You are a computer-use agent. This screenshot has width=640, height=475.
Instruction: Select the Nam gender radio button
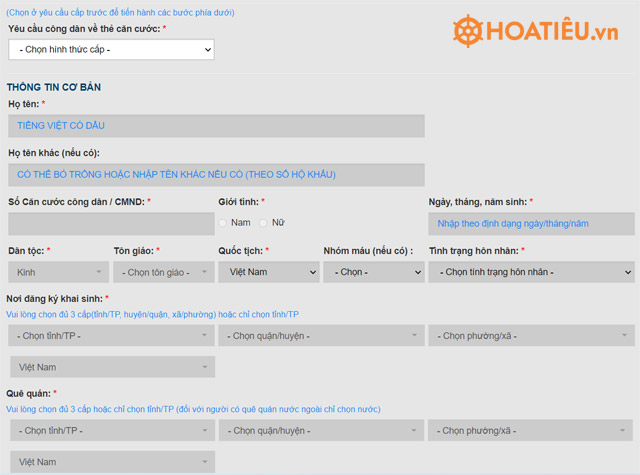coord(223,223)
